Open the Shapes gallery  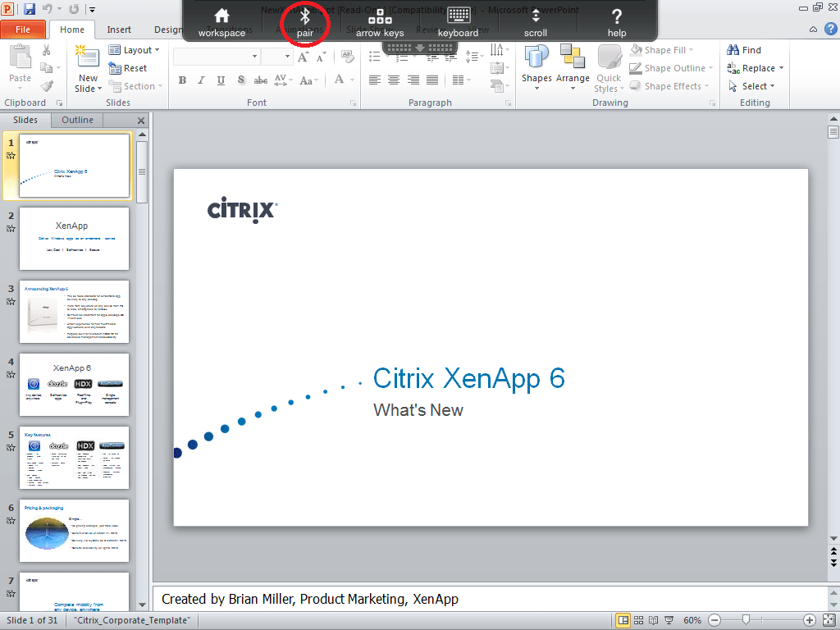click(536, 67)
